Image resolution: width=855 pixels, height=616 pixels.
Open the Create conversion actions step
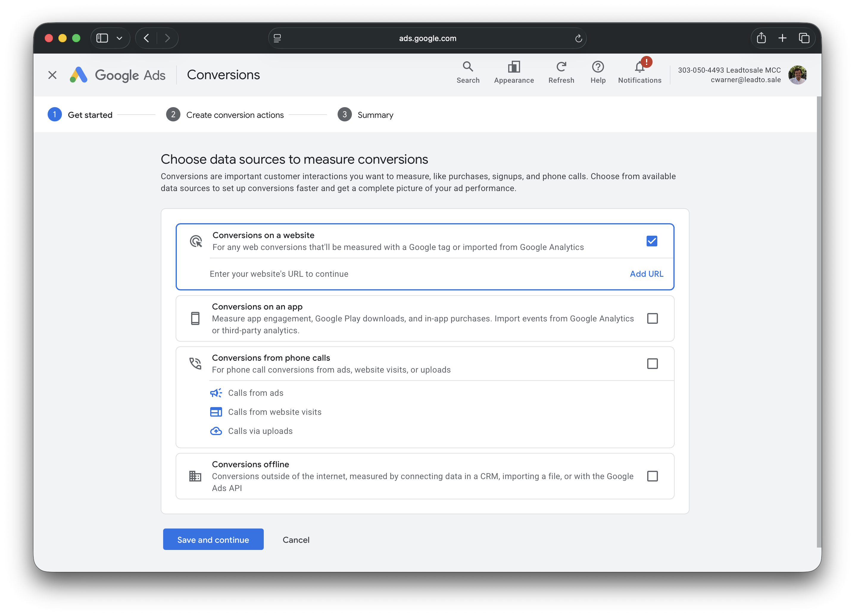(235, 115)
